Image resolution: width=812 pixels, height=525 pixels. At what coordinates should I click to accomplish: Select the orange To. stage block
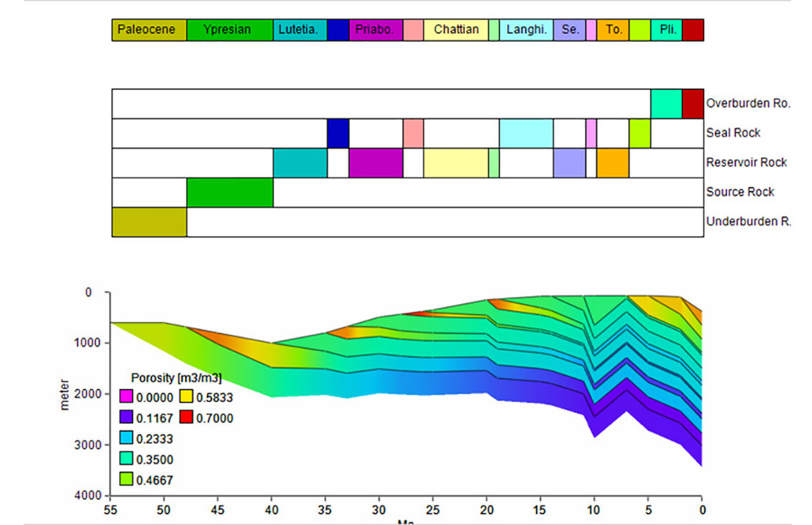coord(612,30)
